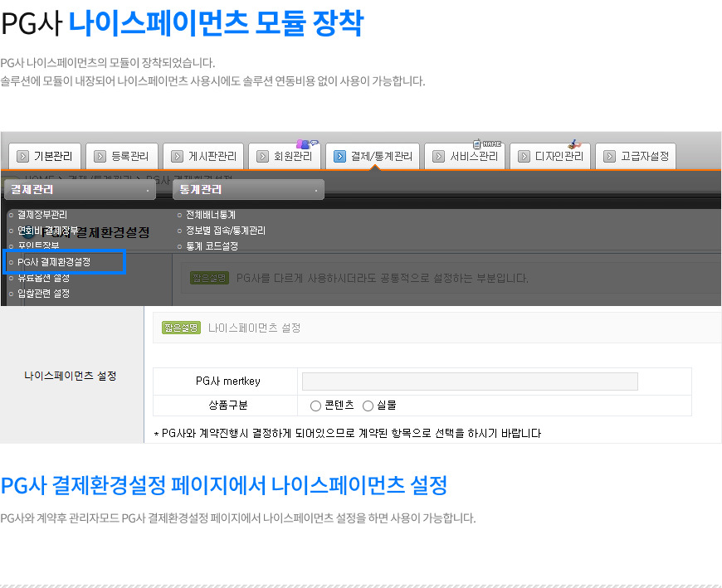Open the 게시판관리 tab
This screenshot has height=588, width=722.
(x=203, y=157)
